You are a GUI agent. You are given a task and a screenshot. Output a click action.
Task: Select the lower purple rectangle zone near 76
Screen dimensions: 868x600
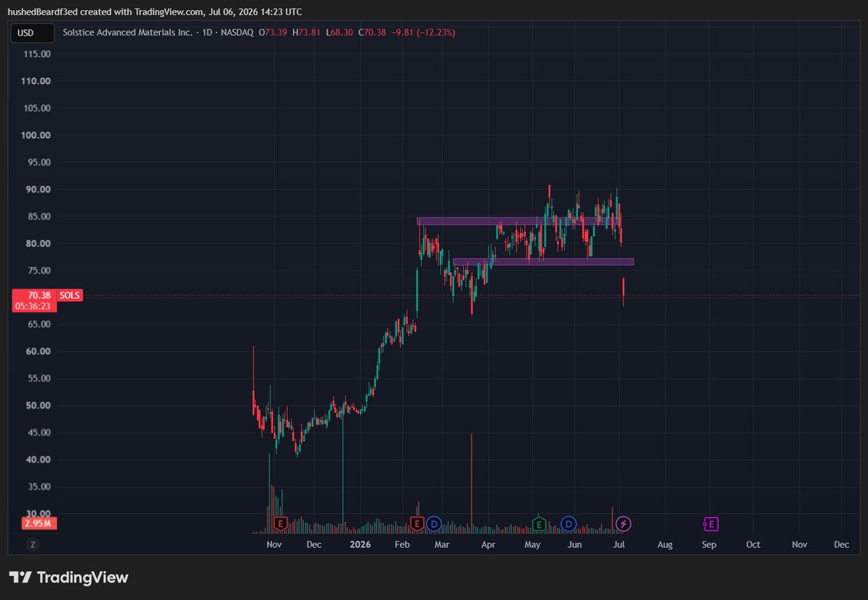pyautogui.click(x=543, y=261)
